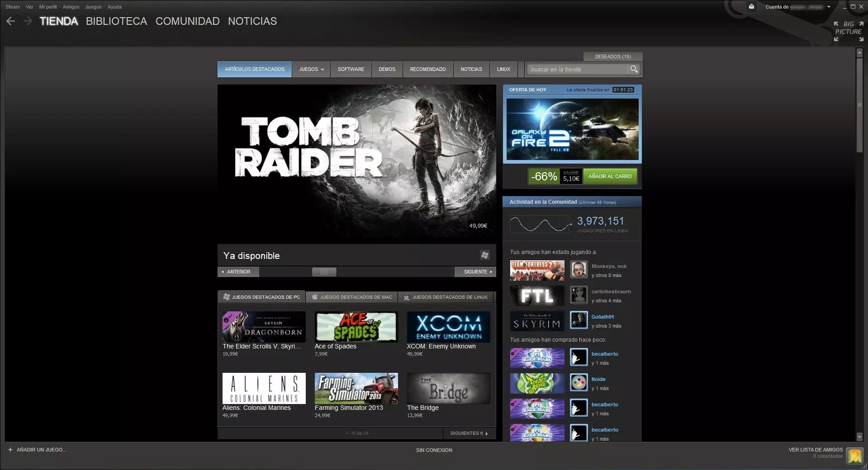The width and height of the screenshot is (868, 470).
Task: Open the Tomb Raider featured banner
Action: click(x=357, y=161)
